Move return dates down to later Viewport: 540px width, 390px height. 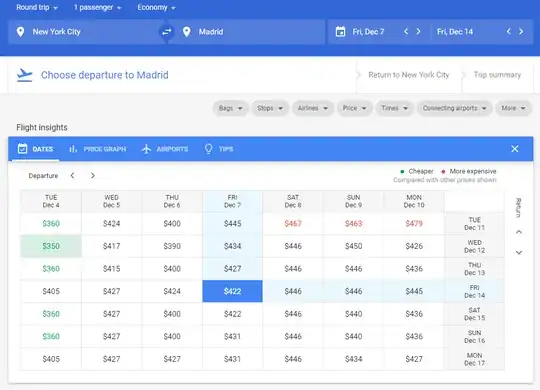519,253
